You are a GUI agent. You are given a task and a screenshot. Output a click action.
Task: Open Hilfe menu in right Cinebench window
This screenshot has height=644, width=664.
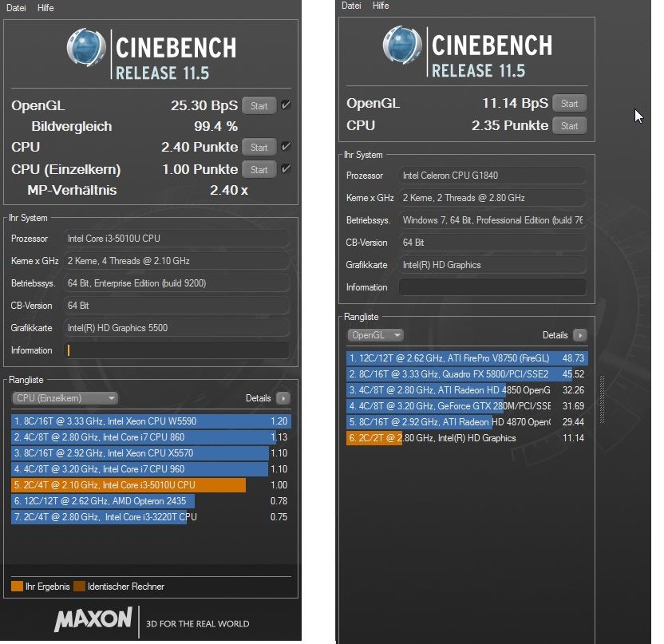(380, 6)
